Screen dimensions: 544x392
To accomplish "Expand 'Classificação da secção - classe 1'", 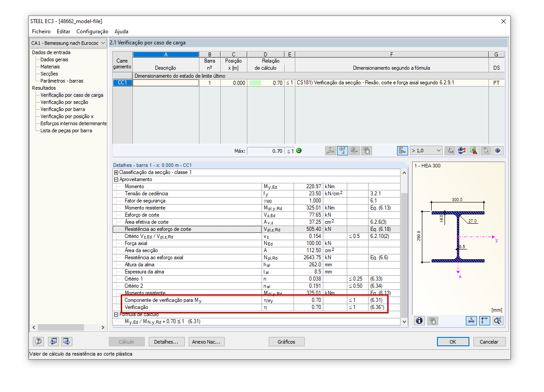I will tap(116, 172).
